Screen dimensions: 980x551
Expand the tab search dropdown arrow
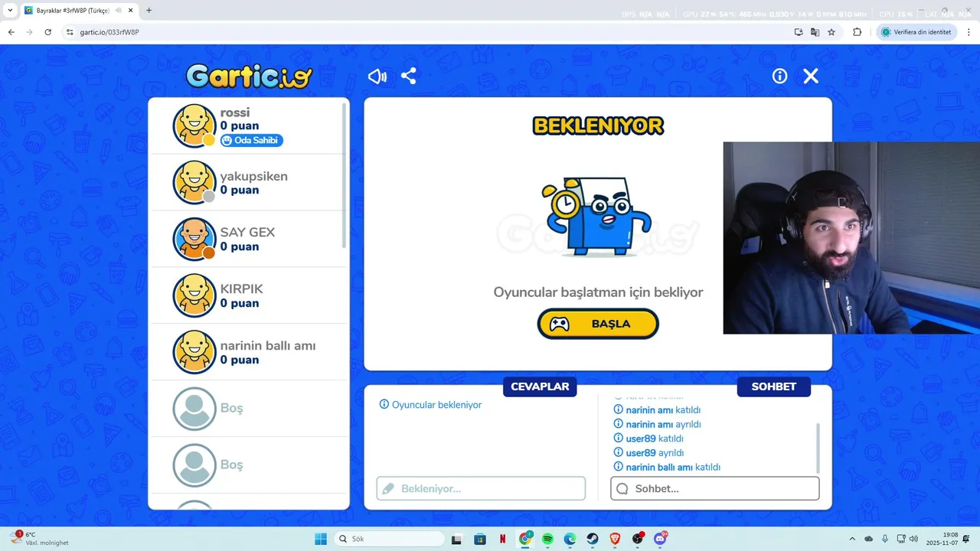pyautogui.click(x=10, y=11)
